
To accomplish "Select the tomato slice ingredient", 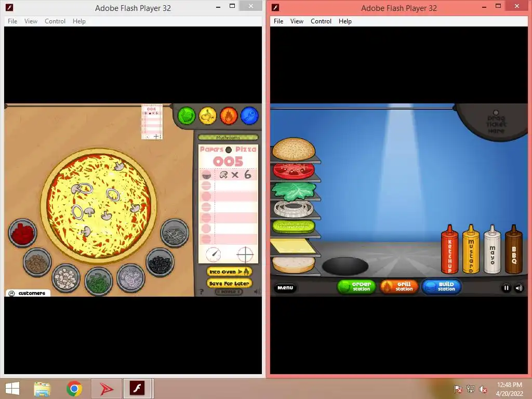I will (x=294, y=170).
